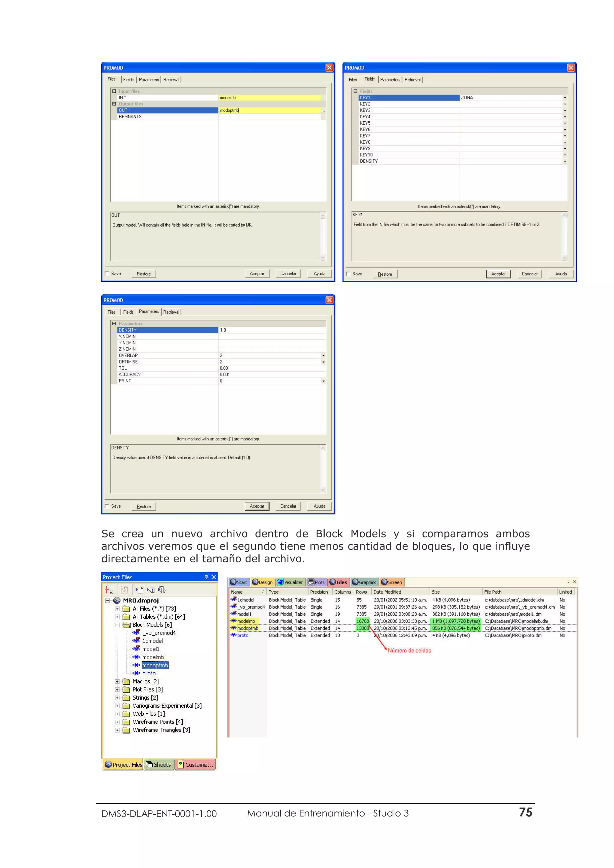Toggle Save checkbox in the Parameters PROMOD dialog

pyautogui.click(x=107, y=506)
